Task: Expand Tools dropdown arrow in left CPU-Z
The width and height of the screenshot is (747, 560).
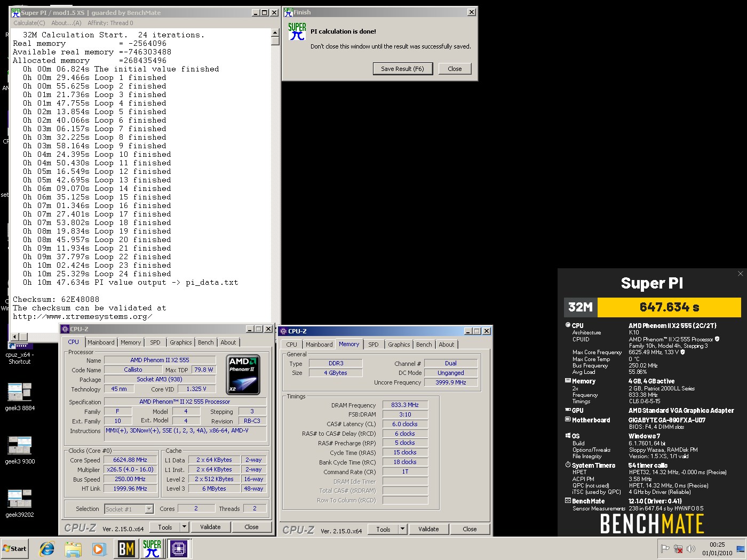Action: (x=185, y=527)
